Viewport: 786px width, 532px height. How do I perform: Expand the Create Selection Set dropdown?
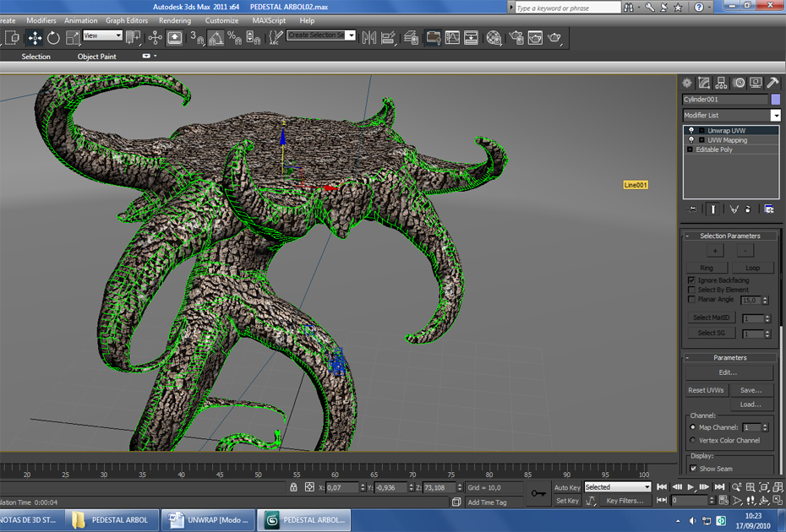pyautogui.click(x=351, y=35)
